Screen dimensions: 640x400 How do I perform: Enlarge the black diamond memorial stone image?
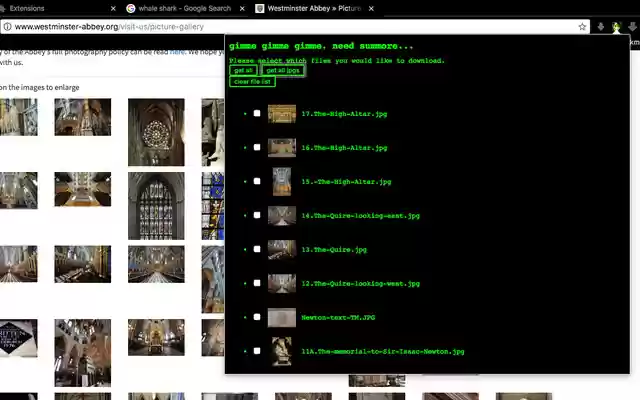pos(18,338)
